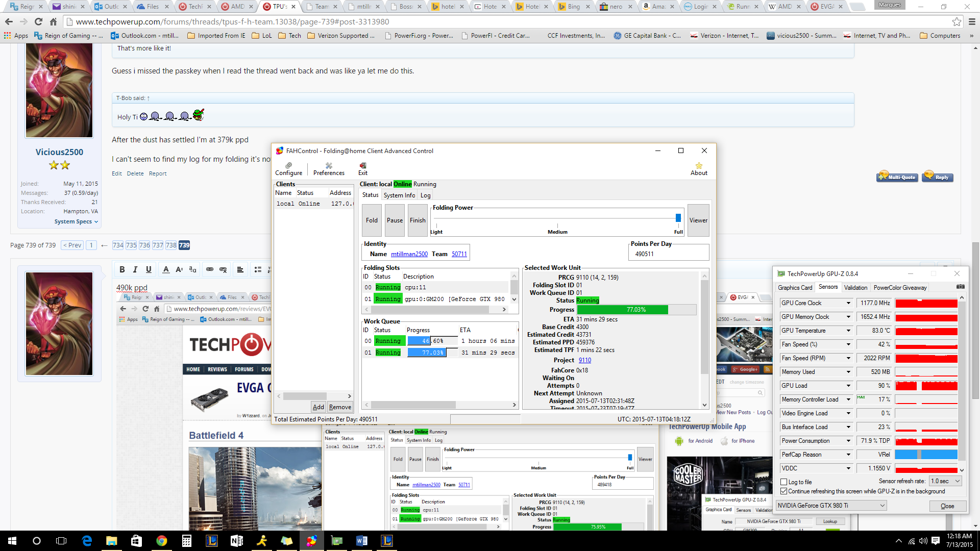Image resolution: width=980 pixels, height=551 pixels.
Task: Open Graphics Card tab in GPU-Z
Action: pos(795,288)
